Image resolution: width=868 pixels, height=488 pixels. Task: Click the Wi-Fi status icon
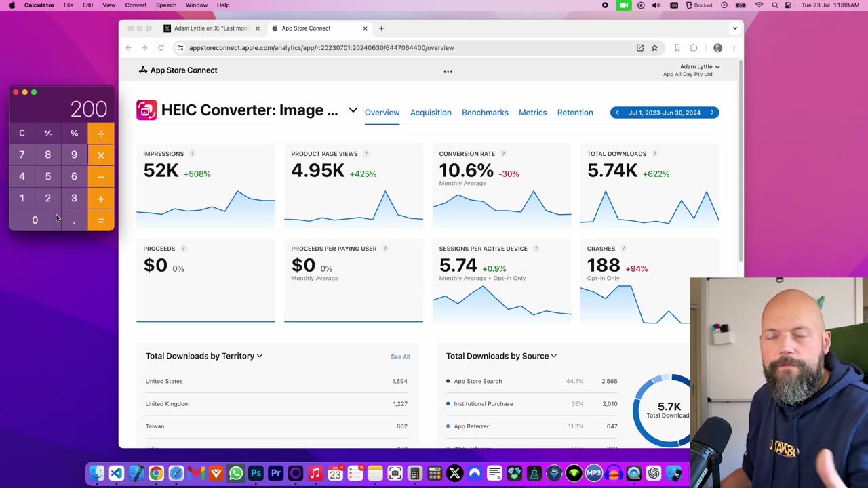(x=759, y=5)
